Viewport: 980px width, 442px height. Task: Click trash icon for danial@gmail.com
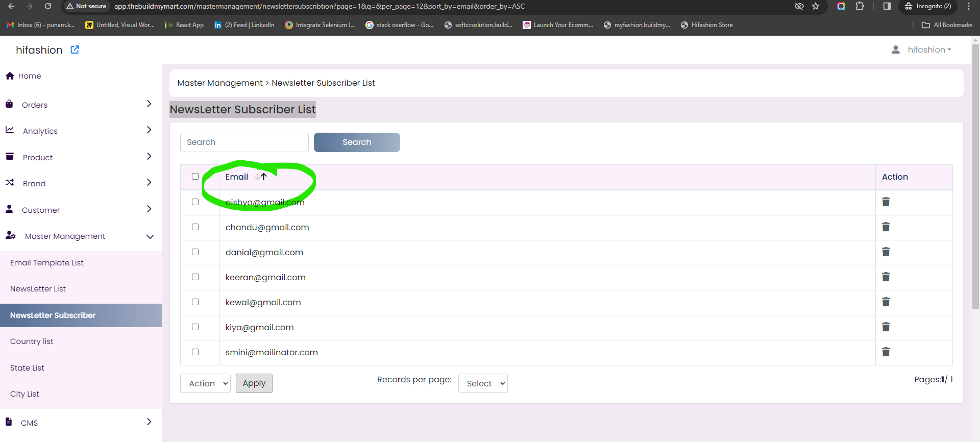tap(886, 252)
